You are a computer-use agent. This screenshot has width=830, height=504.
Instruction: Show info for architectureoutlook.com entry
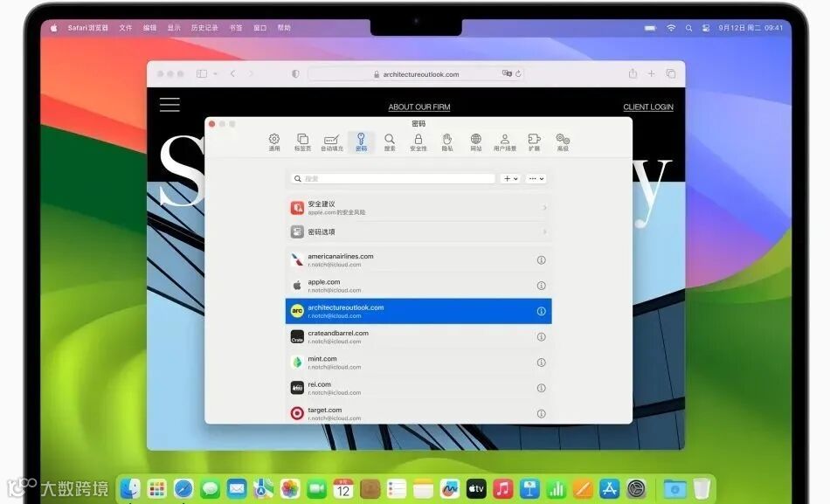click(541, 311)
